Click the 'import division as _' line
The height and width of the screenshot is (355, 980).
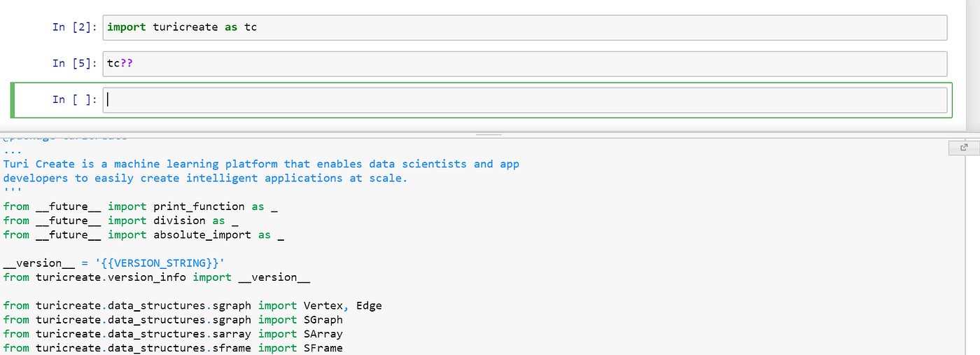point(121,221)
